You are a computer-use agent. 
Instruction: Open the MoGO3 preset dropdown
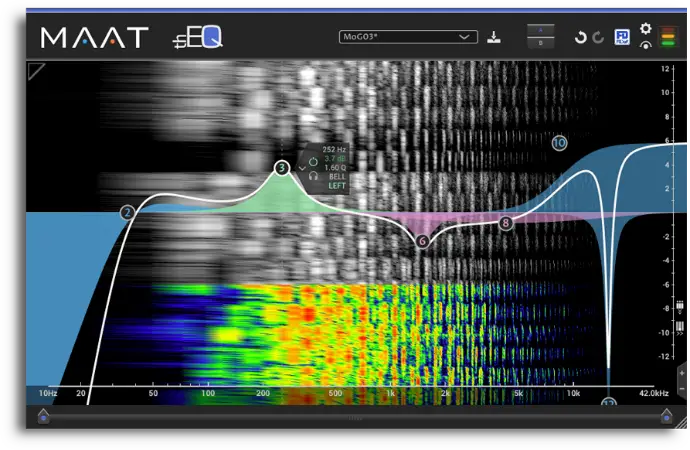(x=408, y=37)
